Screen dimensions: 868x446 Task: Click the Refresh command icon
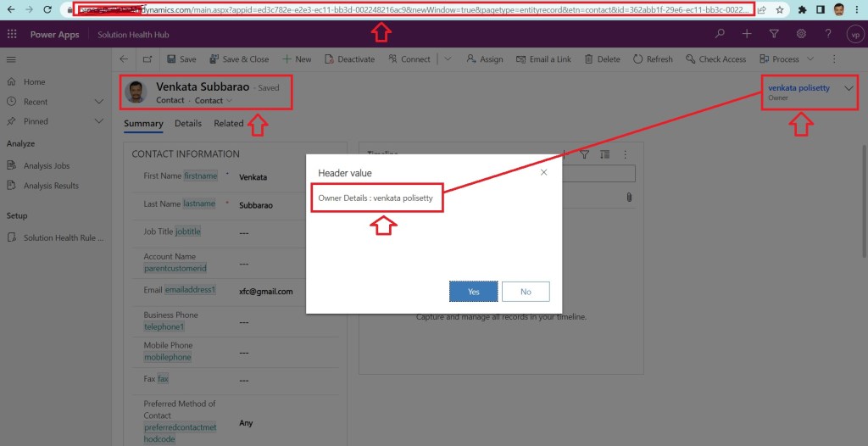click(637, 59)
